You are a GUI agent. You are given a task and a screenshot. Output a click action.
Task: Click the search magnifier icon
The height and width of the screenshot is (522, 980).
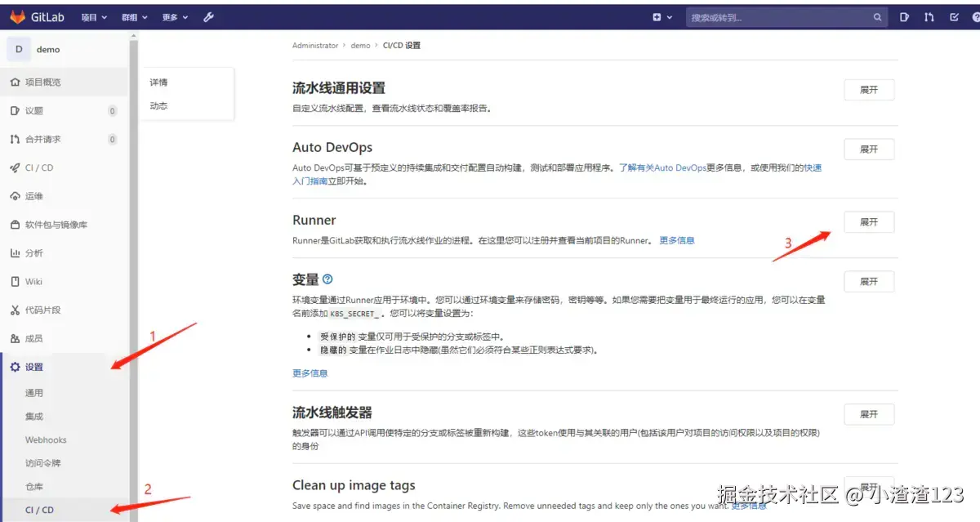pos(878,17)
